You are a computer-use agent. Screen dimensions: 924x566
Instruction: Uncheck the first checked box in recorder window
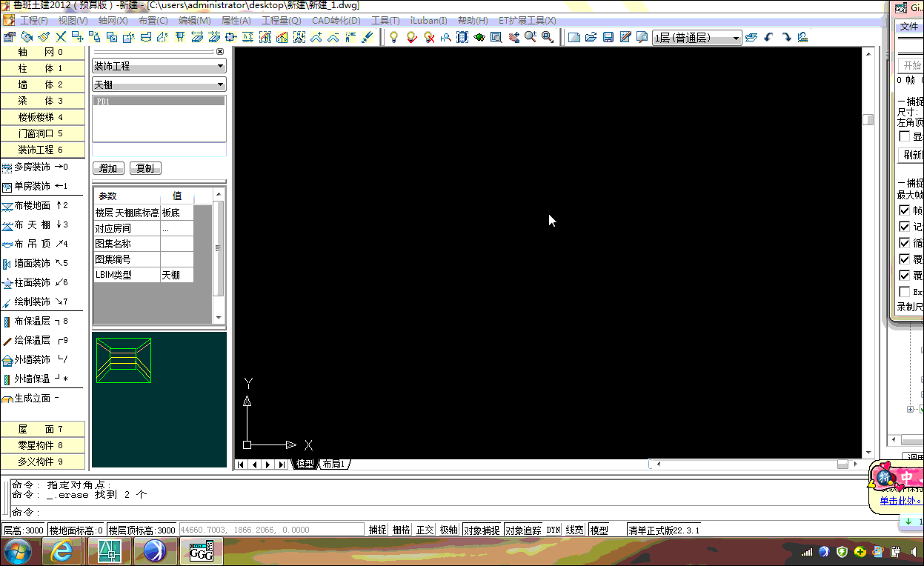click(904, 210)
